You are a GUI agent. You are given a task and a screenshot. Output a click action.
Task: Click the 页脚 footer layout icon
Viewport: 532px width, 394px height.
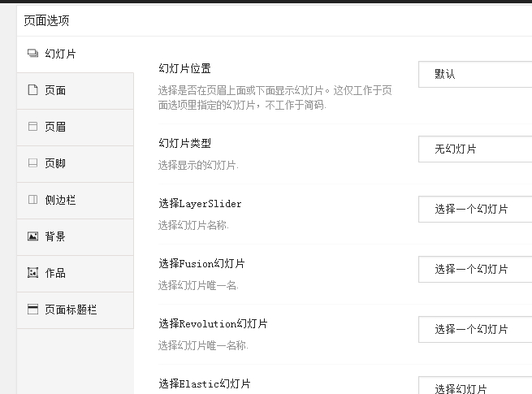(x=33, y=163)
